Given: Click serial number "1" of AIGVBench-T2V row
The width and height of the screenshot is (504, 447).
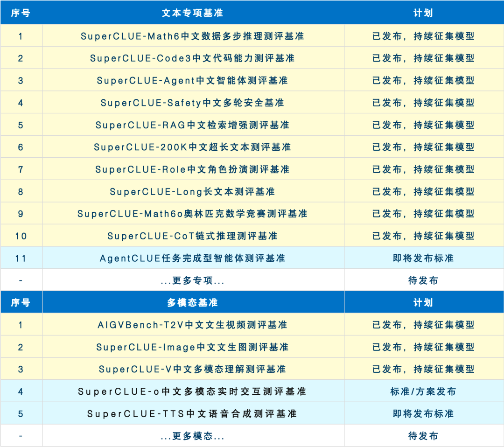Looking at the screenshot, I should (x=21, y=325).
